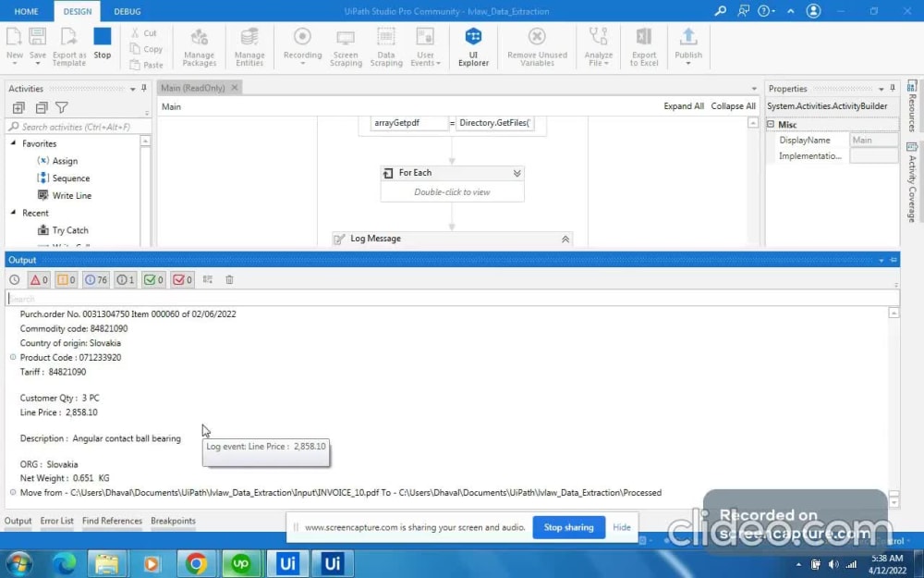Open the Error List panel tab

[x=57, y=521]
